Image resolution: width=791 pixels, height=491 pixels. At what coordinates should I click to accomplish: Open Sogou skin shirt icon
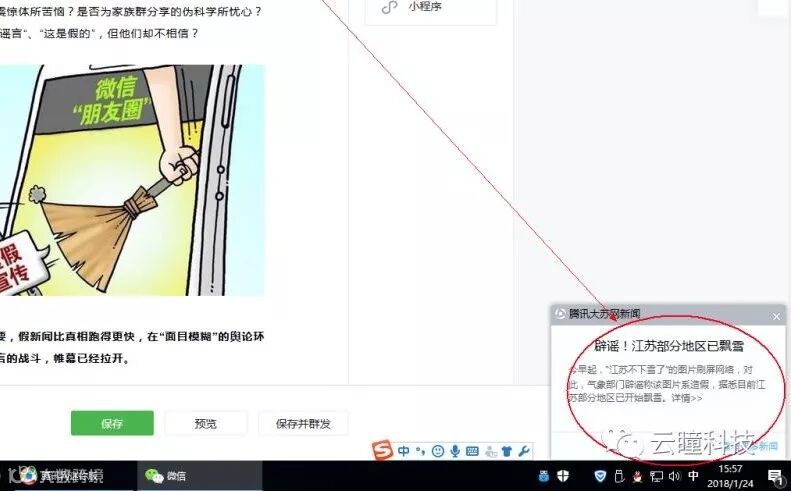[507, 451]
